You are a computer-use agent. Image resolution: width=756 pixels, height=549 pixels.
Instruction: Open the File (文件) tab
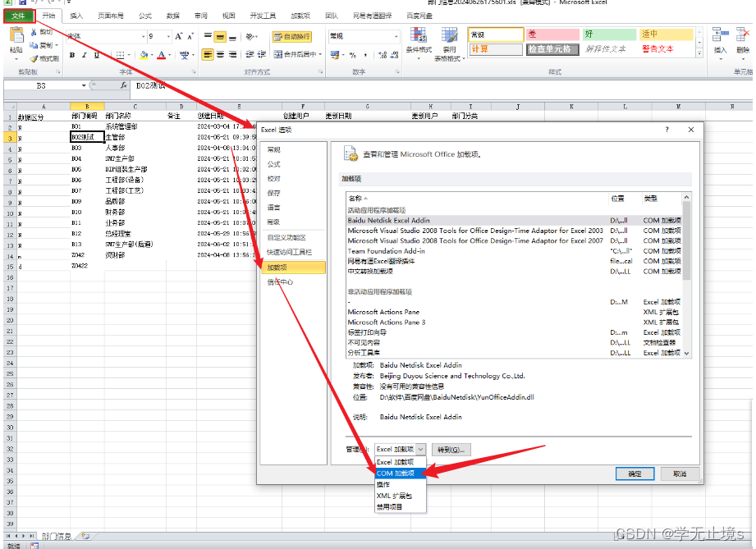(x=19, y=16)
